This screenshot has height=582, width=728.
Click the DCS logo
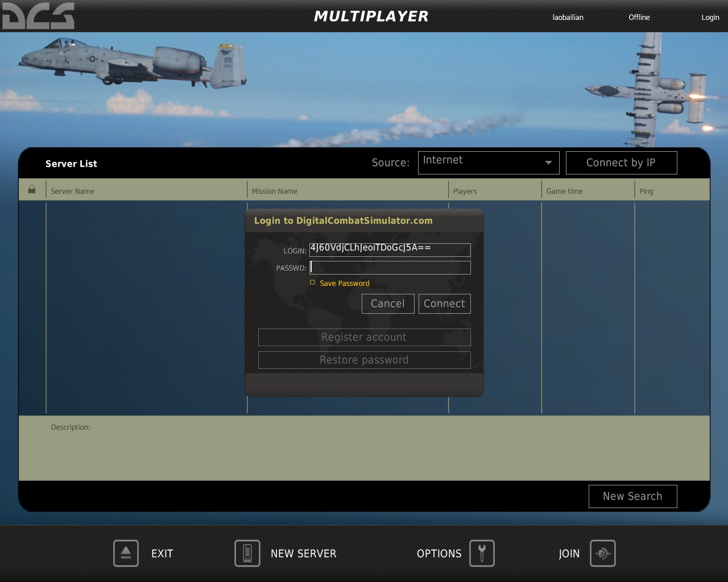[x=38, y=15]
